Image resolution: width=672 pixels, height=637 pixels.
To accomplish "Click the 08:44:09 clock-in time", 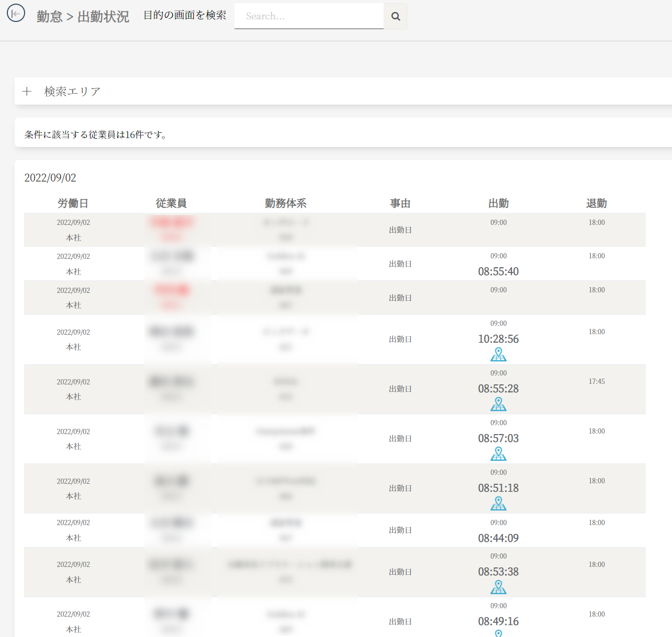I will click(498, 538).
